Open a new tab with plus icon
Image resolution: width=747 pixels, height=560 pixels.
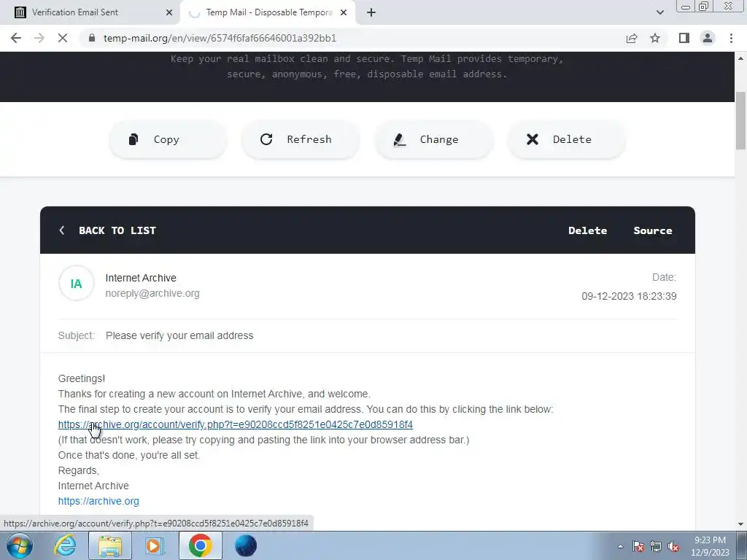[371, 12]
